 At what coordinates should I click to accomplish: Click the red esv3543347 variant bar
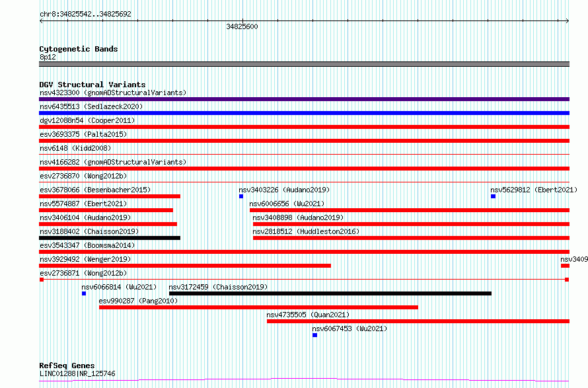(x=304, y=252)
